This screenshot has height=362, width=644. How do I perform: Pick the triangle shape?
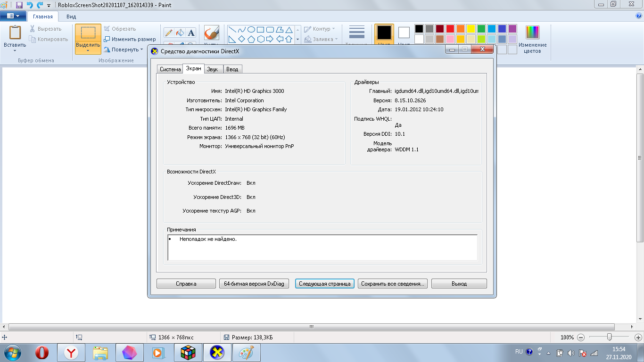point(289,30)
